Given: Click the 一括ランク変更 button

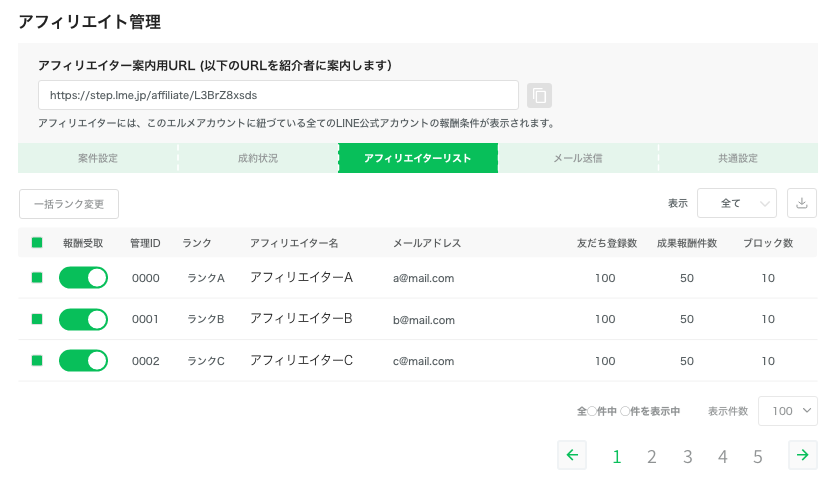Looking at the screenshot, I should (69, 204).
